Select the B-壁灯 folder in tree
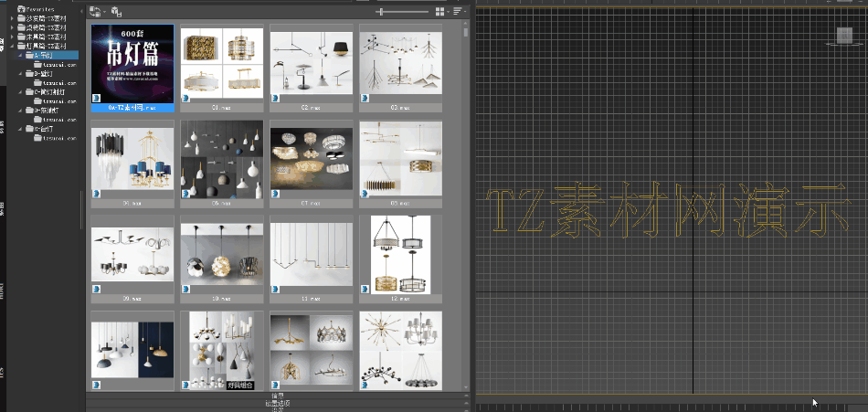 click(x=43, y=74)
